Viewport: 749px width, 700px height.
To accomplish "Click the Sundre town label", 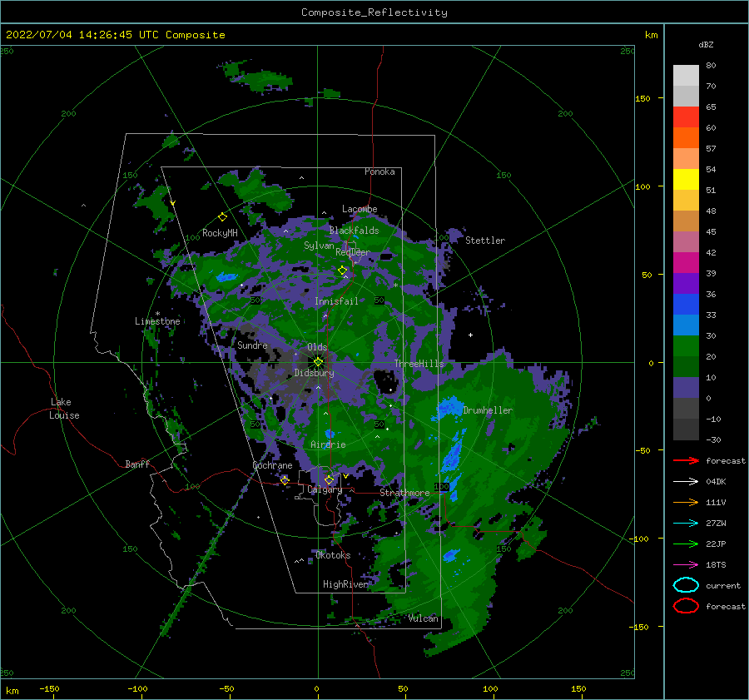I will click(x=252, y=345).
